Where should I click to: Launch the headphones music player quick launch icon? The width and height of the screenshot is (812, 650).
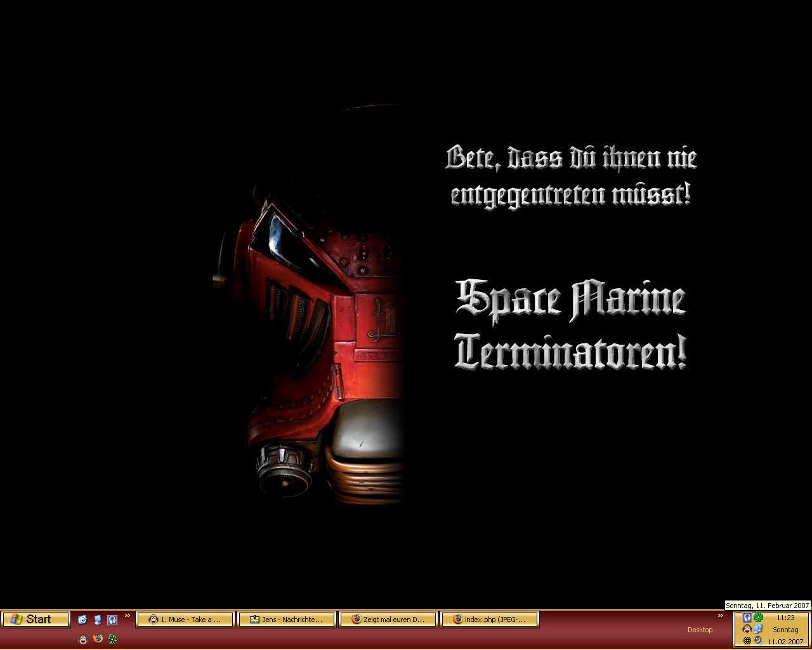click(112, 620)
